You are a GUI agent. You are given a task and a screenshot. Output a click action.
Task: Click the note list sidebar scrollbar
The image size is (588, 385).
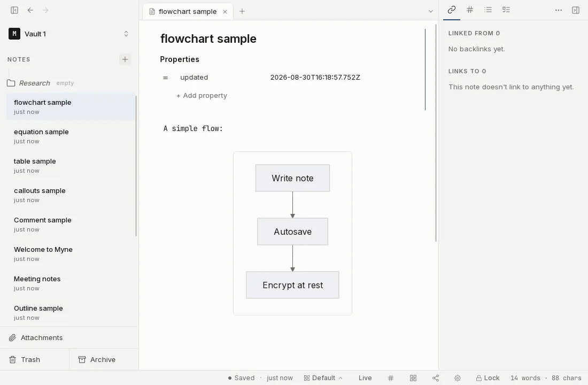point(136,166)
